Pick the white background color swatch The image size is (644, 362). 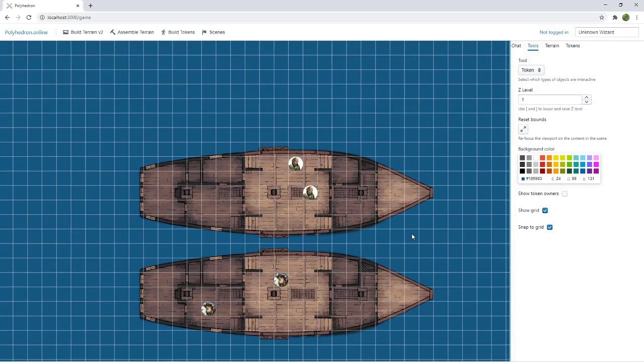[536, 158]
